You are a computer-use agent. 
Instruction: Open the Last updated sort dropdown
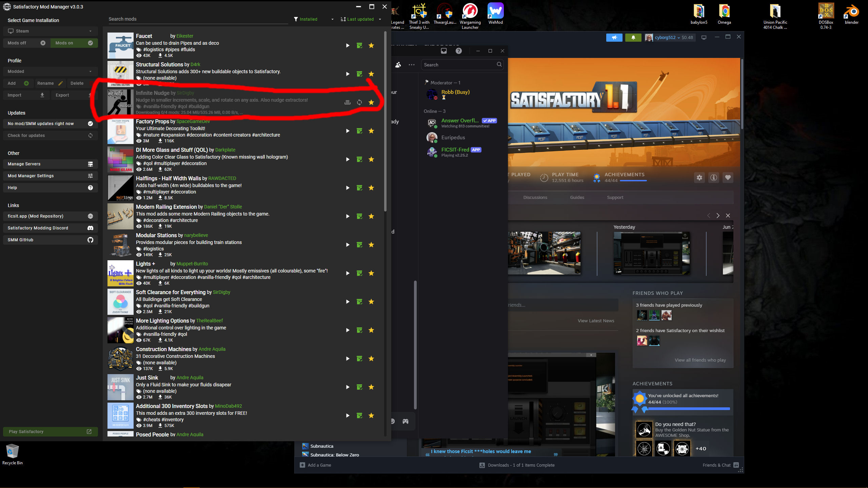coord(361,19)
